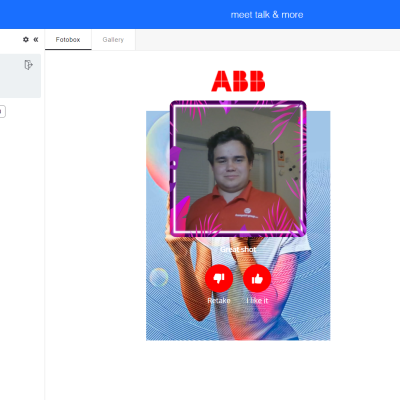The width and height of the screenshot is (400, 400).
Task: Click the red thumbs-up like button
Action: pos(257,278)
